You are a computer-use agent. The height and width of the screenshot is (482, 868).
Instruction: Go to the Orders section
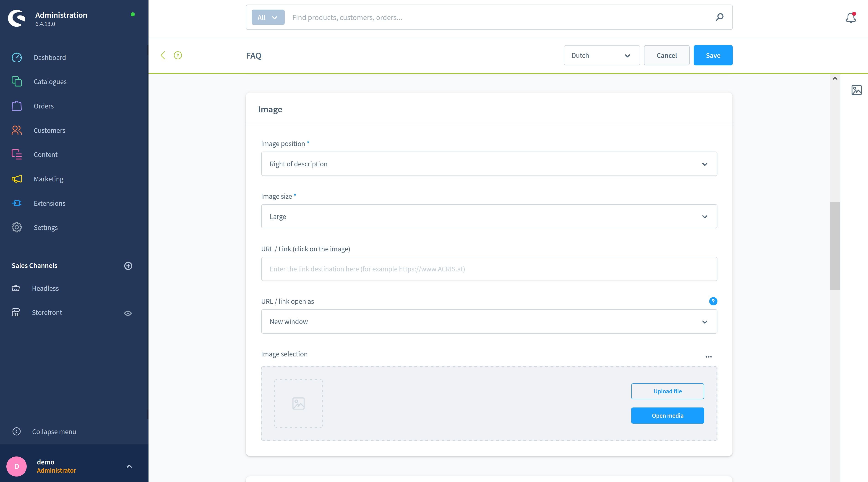(x=44, y=106)
